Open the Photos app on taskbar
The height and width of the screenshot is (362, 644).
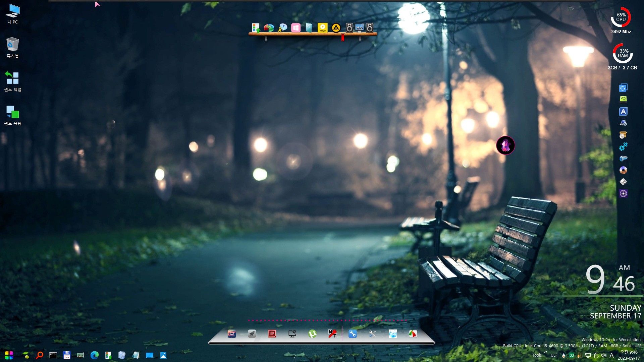163,355
